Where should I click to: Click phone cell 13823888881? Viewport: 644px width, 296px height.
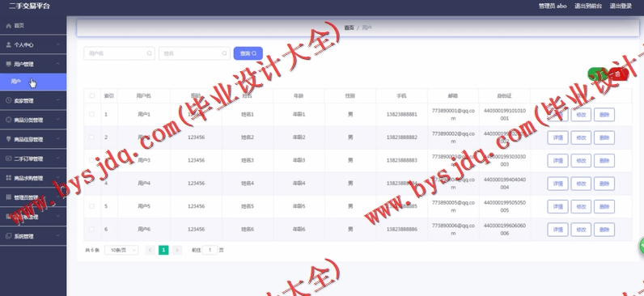click(x=401, y=114)
